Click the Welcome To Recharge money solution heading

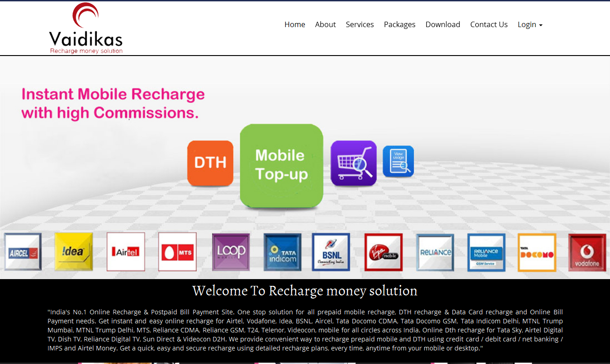tap(305, 290)
